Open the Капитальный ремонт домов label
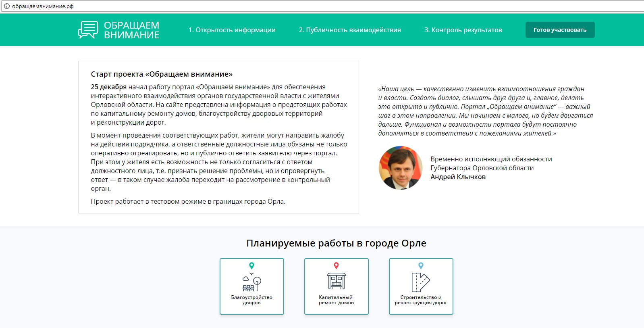This screenshot has height=328, width=644. [x=336, y=300]
